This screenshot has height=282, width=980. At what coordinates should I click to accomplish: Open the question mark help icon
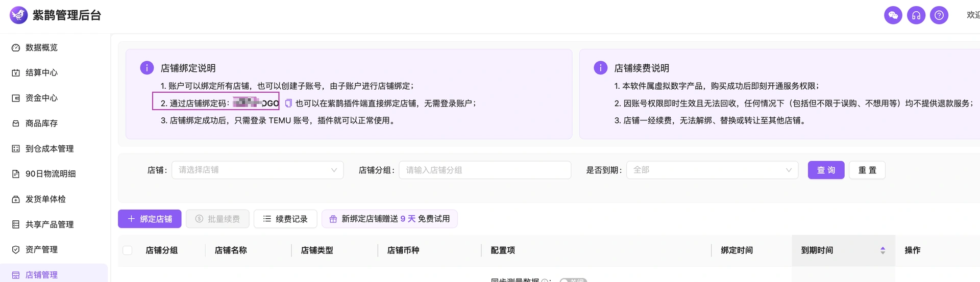[939, 15]
